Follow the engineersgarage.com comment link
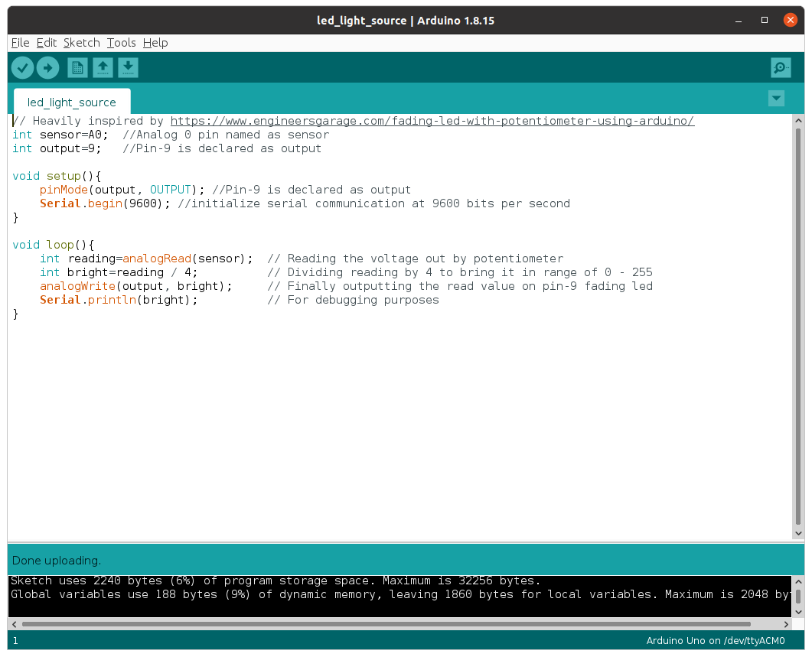This screenshot has height=657, width=812. (432, 120)
